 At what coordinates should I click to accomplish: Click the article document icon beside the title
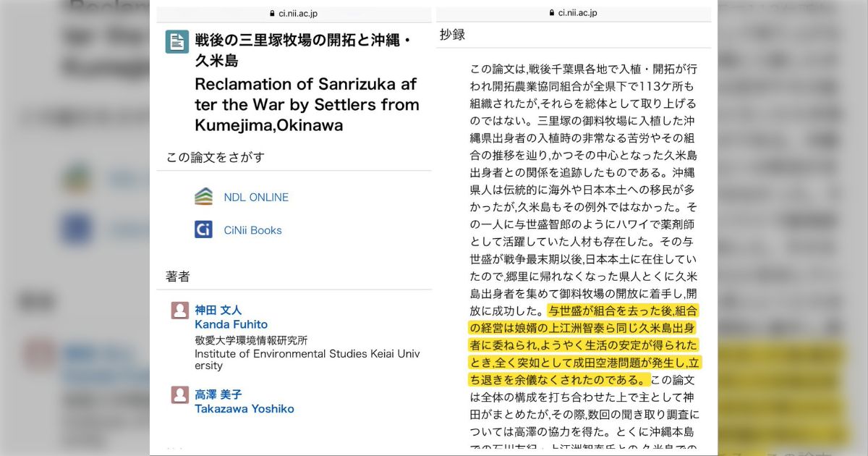coord(177,41)
